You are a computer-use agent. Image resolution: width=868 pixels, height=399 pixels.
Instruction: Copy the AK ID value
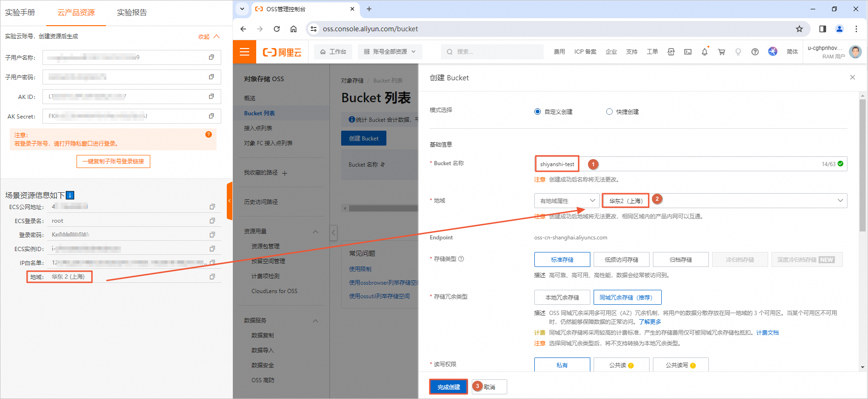(x=211, y=97)
